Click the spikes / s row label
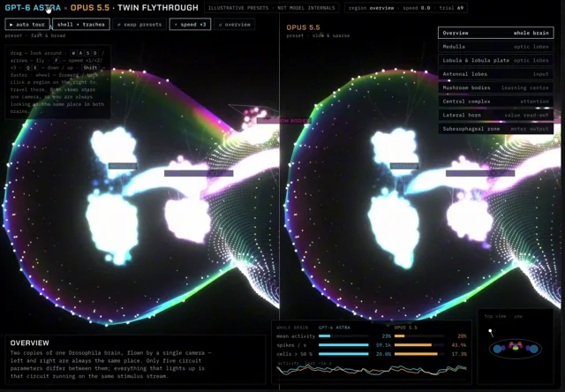The width and height of the screenshot is (565, 392). pos(290,345)
